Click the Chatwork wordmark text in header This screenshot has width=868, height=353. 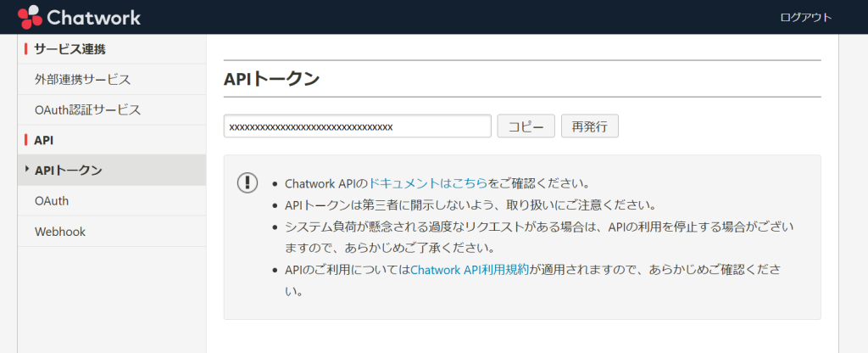coord(95,17)
